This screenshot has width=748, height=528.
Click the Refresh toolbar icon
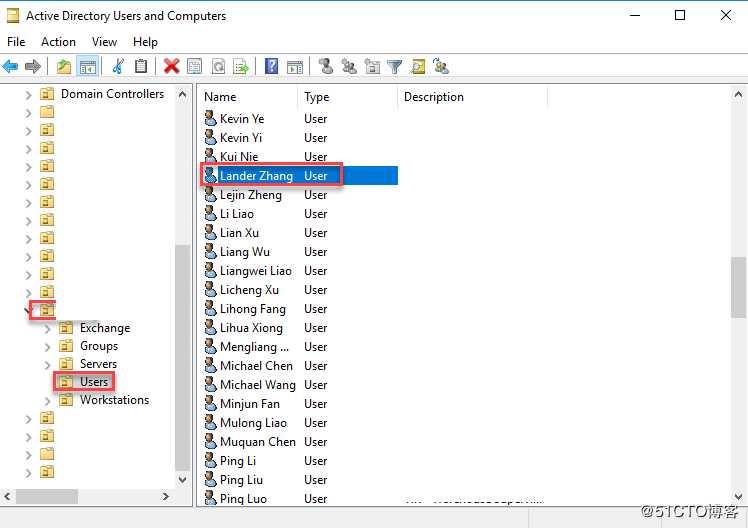[x=218, y=66]
